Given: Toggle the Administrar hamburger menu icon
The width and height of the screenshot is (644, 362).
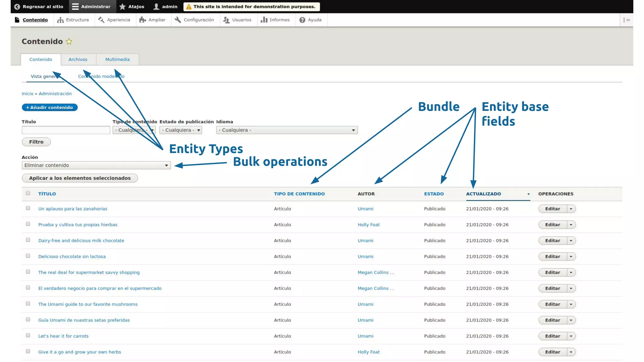Looking at the screenshot, I should tap(75, 7).
